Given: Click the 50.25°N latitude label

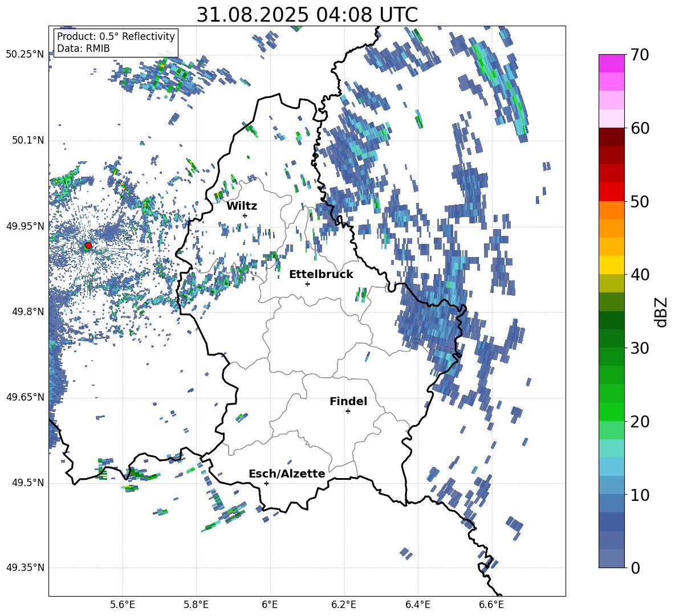Looking at the screenshot, I should pyautogui.click(x=25, y=55).
